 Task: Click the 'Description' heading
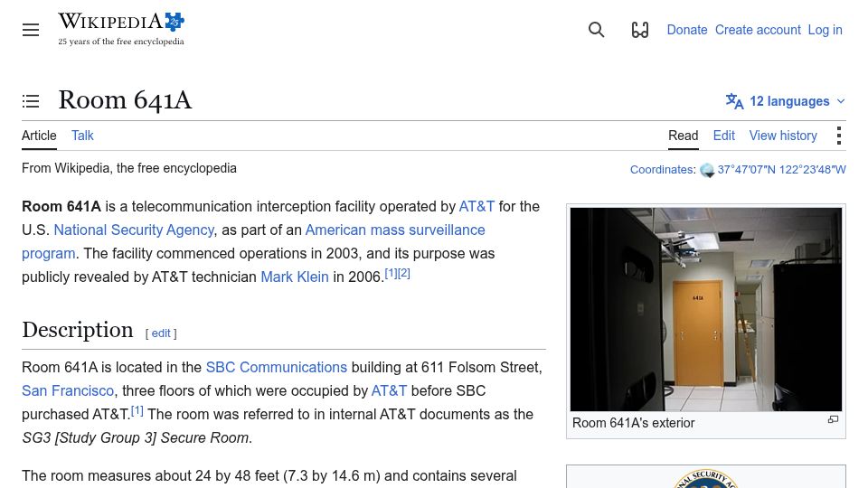pyautogui.click(x=78, y=330)
